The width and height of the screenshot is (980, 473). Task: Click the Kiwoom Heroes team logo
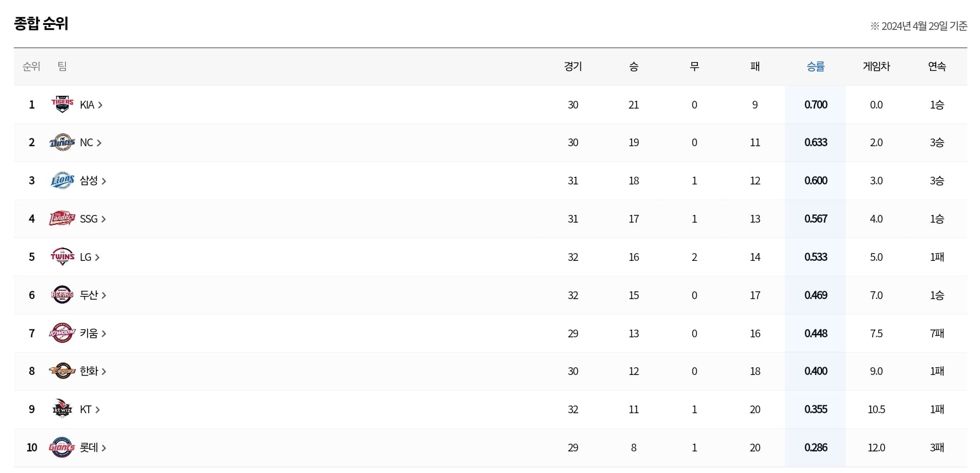click(62, 333)
